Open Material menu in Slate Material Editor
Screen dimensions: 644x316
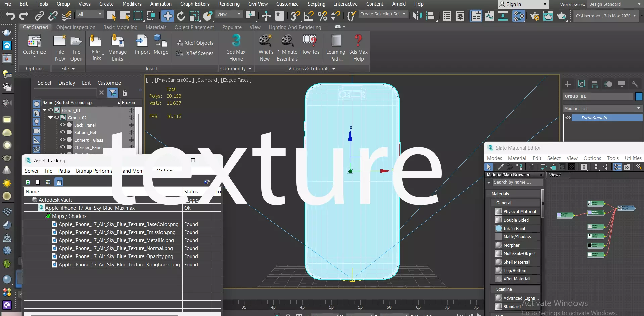tap(517, 158)
